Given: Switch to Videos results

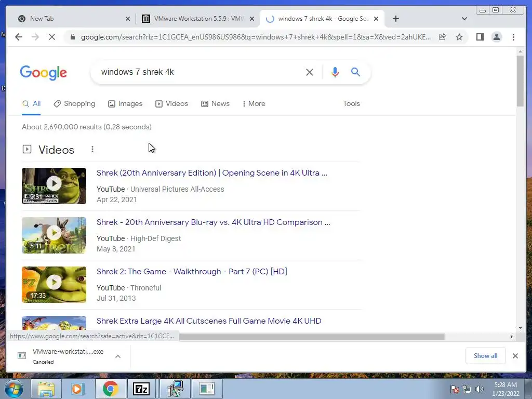Looking at the screenshot, I should tap(171, 104).
